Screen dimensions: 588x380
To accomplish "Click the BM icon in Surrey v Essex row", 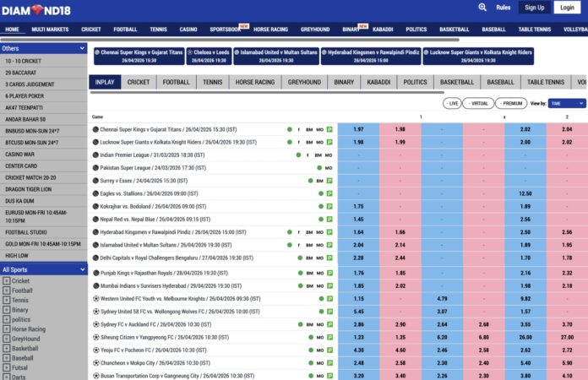I will 319,181.
